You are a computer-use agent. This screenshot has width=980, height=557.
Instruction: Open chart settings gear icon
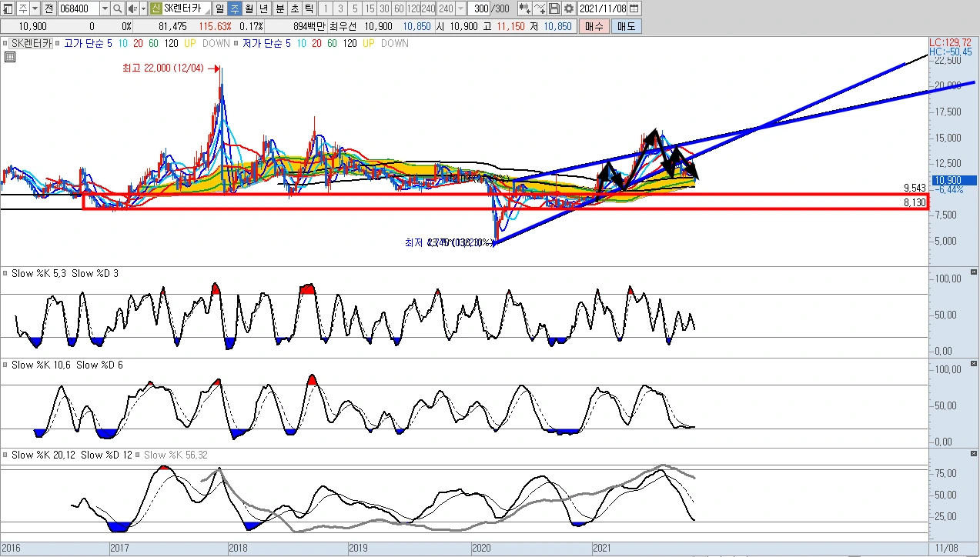tap(568, 9)
